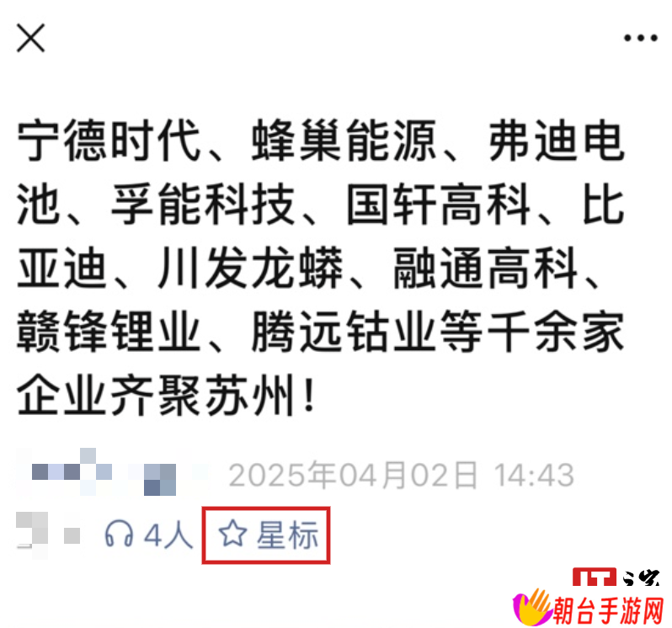Click 企业齐聚苏州 on the last headline line
The height and width of the screenshot is (628, 672).
click(156, 395)
